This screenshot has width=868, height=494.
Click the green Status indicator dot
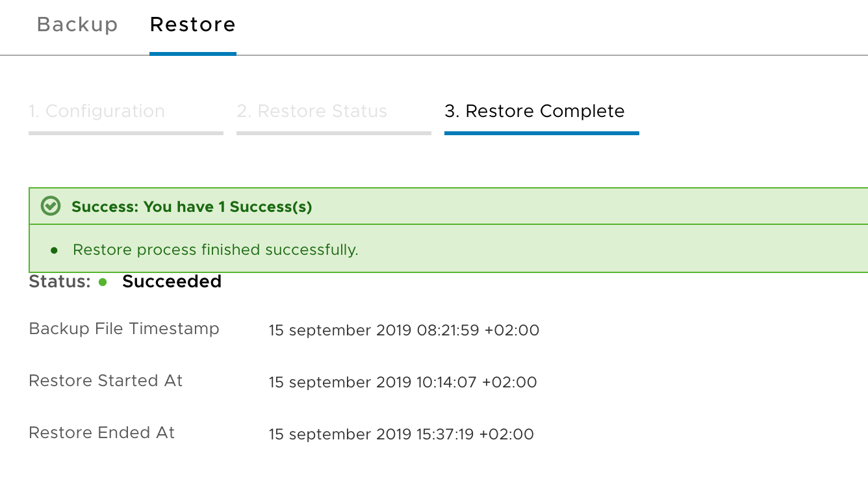(x=103, y=282)
